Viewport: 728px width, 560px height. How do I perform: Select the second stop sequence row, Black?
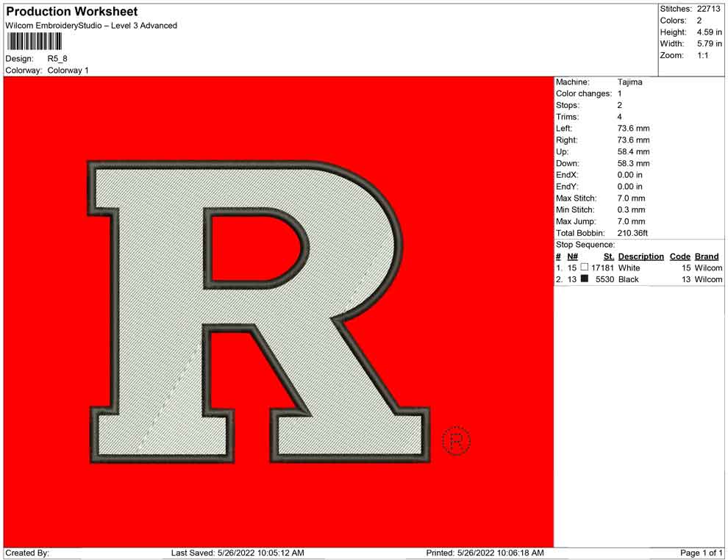[638, 279]
